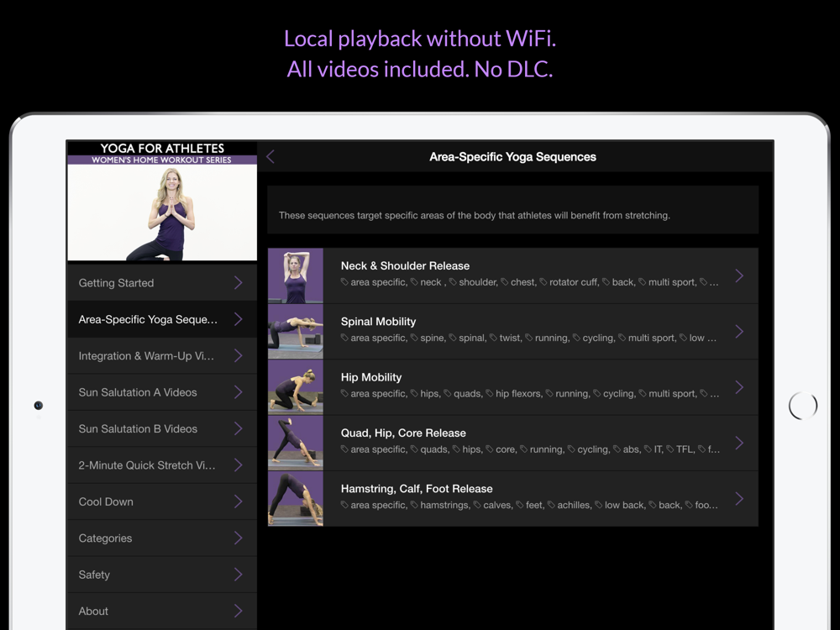This screenshot has height=630, width=840.
Task: Open Spinal Mobility video thumbnail
Action: coord(296,332)
